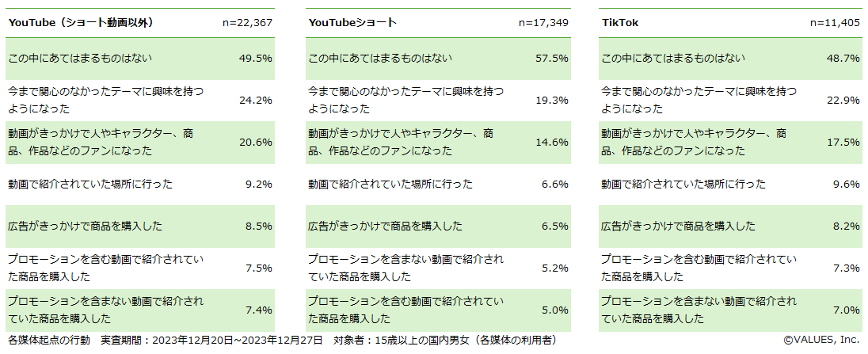
Task: Click the 48.7% value in the TikTok table
Action: point(843,58)
